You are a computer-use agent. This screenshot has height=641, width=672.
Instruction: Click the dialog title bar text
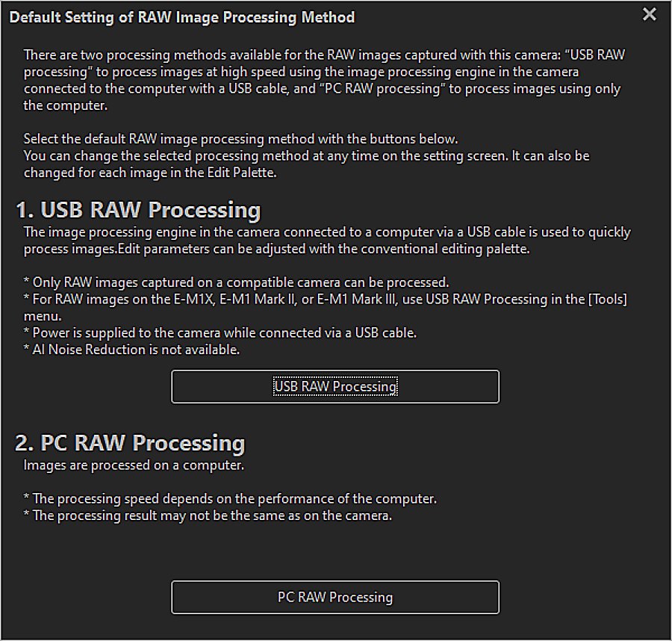[182, 16]
